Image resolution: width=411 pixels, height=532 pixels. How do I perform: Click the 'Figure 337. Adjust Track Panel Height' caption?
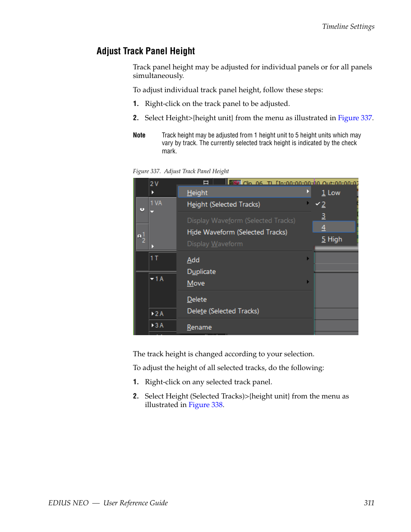181,171
